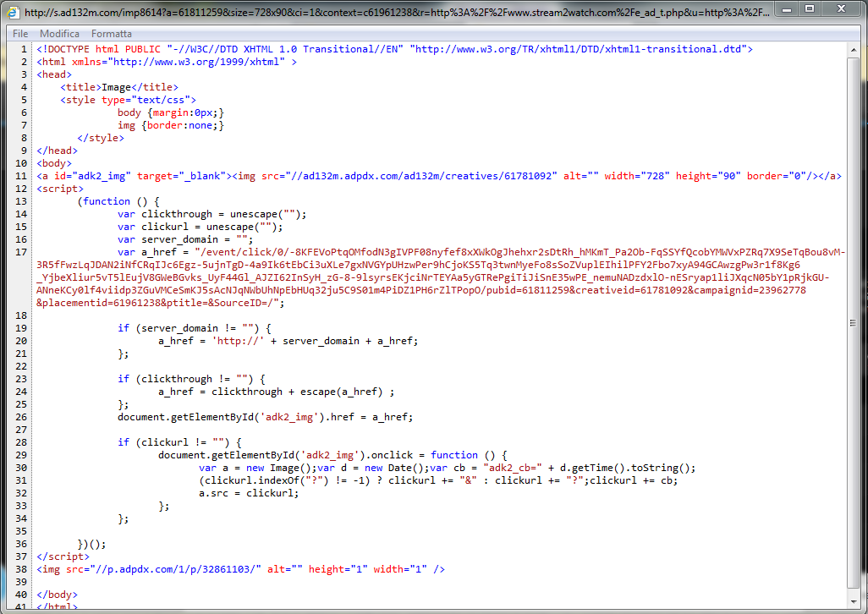Click the xmlns attribute on line 2
868x614 pixels.
point(179,62)
